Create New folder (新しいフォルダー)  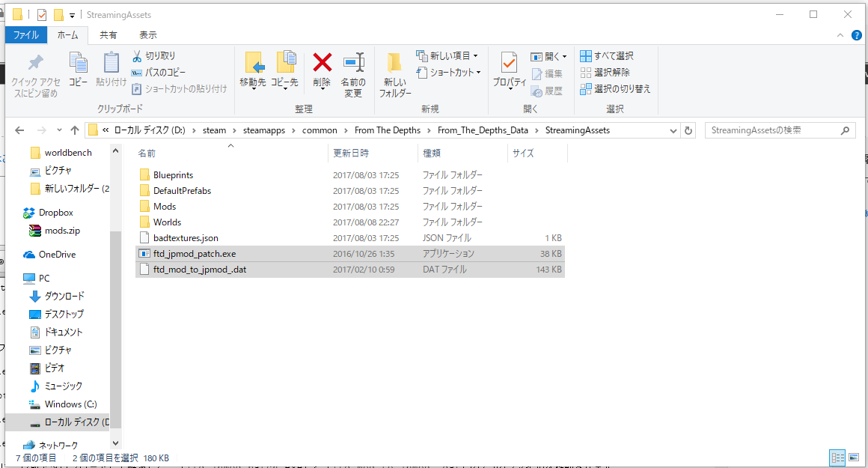point(394,75)
